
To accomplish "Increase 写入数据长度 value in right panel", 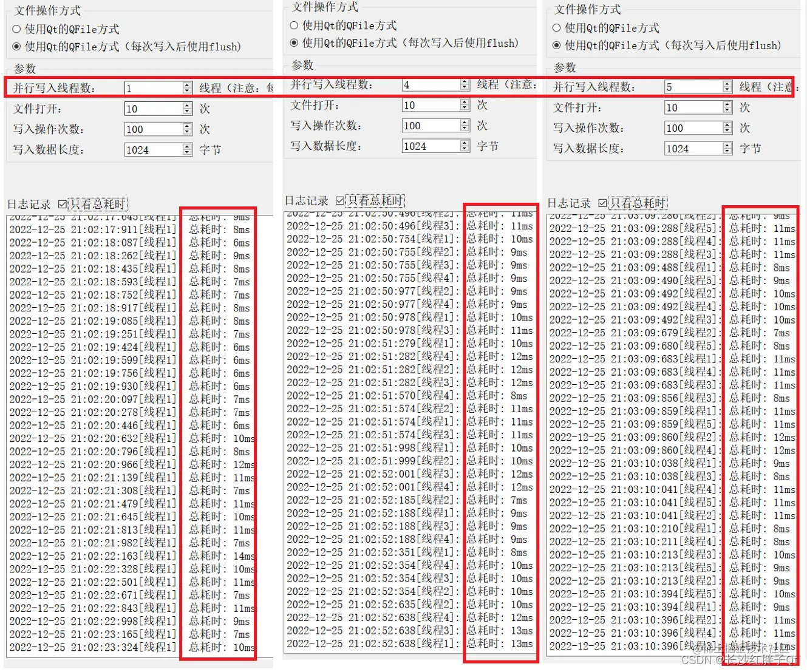I will tap(727, 146).
